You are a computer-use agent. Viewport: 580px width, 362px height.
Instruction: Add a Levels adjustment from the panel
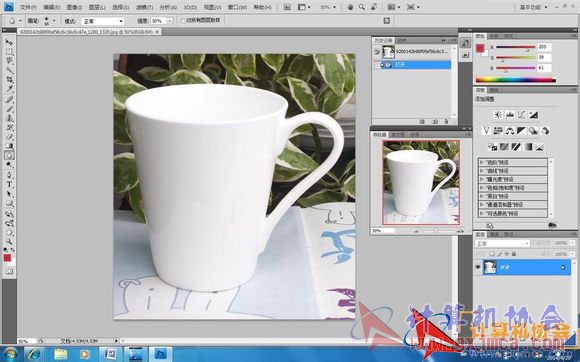point(510,115)
